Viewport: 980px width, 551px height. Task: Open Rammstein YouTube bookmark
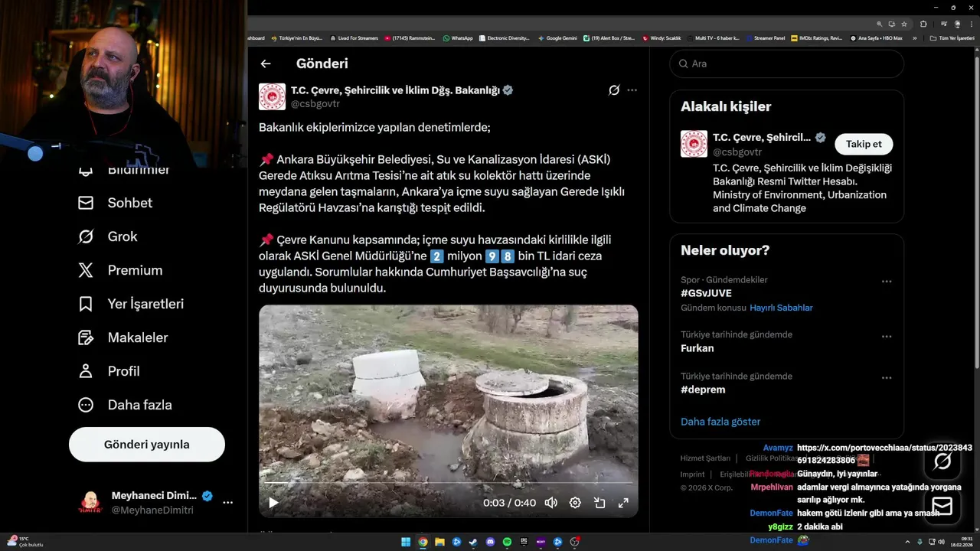pos(410,38)
